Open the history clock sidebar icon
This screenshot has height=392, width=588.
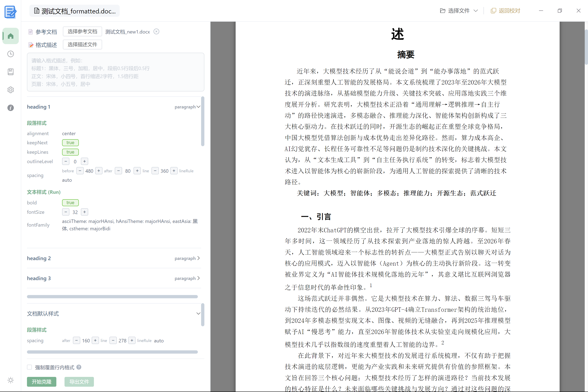click(x=10, y=54)
